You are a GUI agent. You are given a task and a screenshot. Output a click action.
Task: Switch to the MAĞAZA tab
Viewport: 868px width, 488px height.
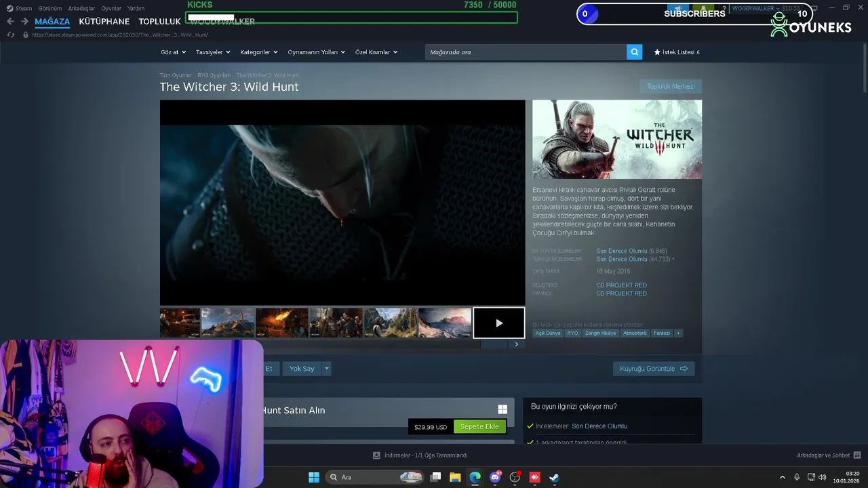52,21
